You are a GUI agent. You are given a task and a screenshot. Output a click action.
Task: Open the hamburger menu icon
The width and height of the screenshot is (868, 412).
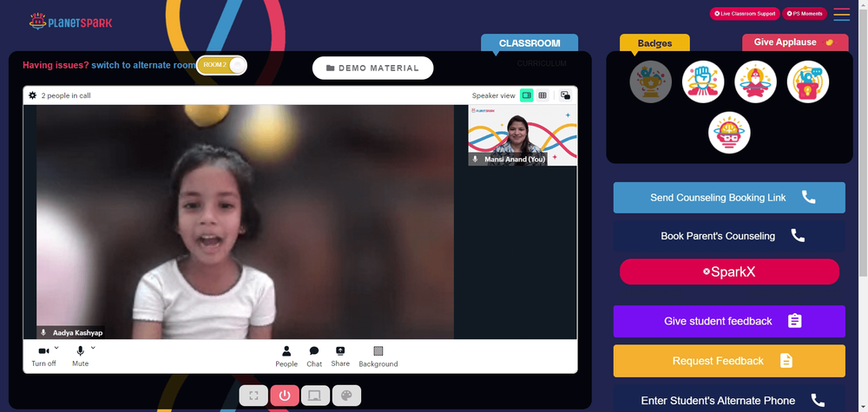841,15
